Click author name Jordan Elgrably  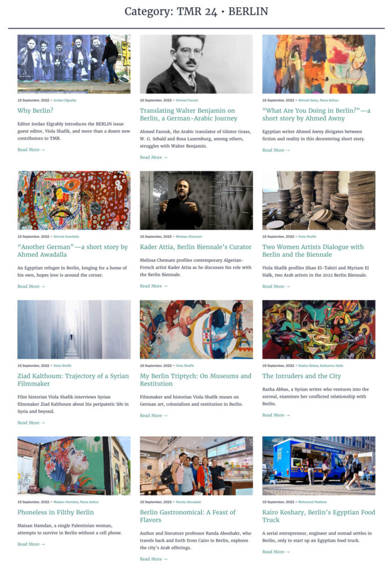[65, 100]
